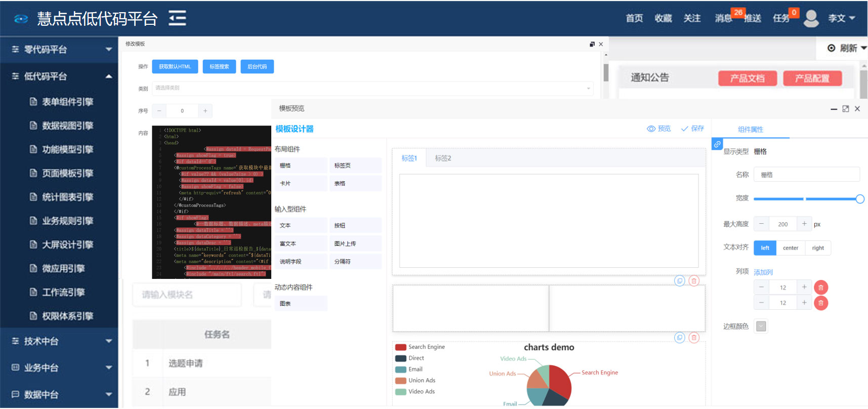Click the 宽度 slider track
This screenshot has height=409, width=868.
(x=807, y=199)
